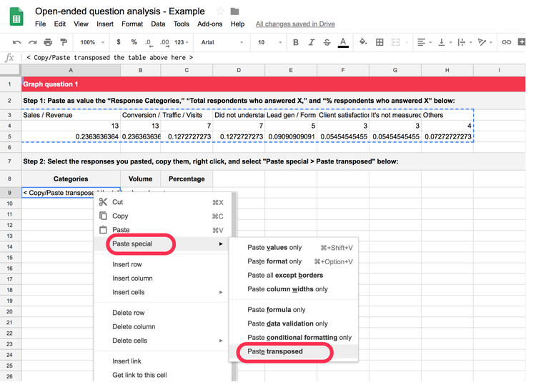
Task: Open the move-to-folder icon
Action: [x=234, y=11]
